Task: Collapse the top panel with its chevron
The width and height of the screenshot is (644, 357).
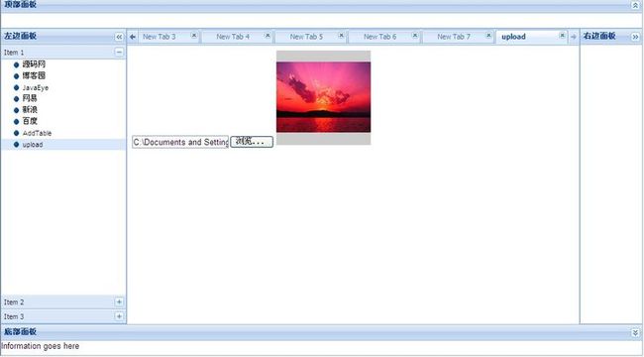Action: pyautogui.click(x=635, y=5)
